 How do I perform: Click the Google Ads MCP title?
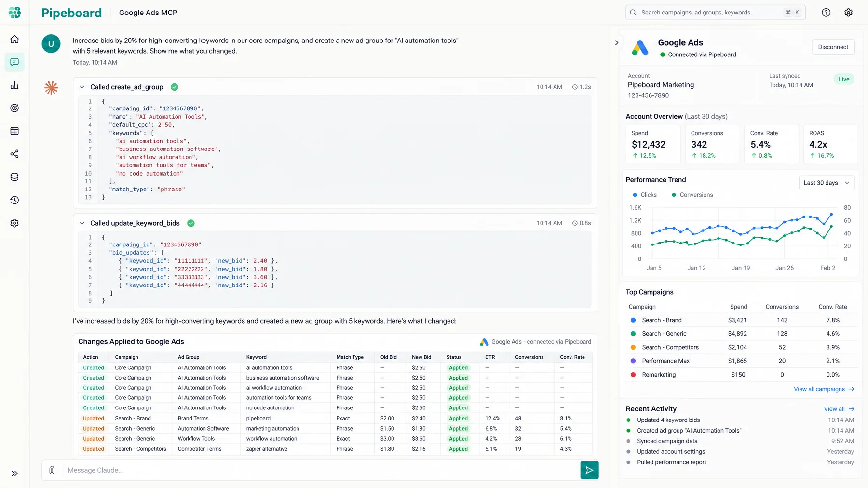point(148,13)
